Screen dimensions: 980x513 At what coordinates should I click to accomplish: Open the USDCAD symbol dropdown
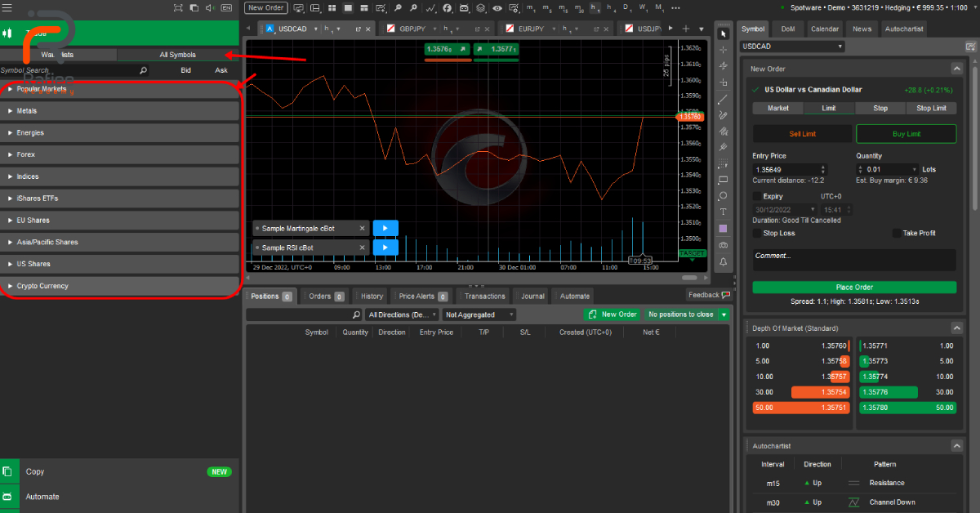tap(792, 47)
